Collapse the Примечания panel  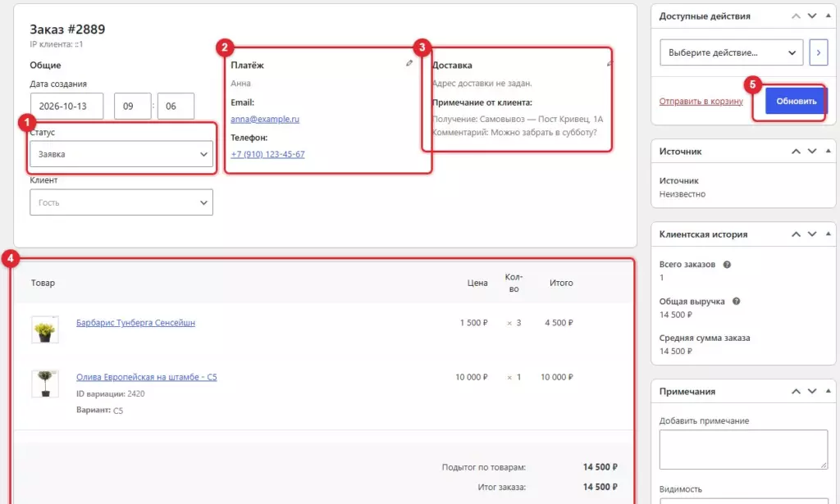(x=829, y=391)
